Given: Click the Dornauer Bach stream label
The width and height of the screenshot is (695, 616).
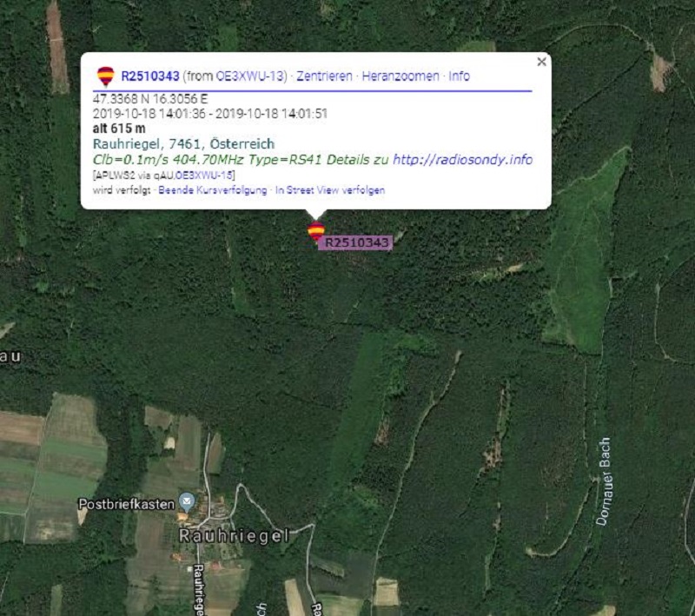Looking at the screenshot, I should (604, 481).
